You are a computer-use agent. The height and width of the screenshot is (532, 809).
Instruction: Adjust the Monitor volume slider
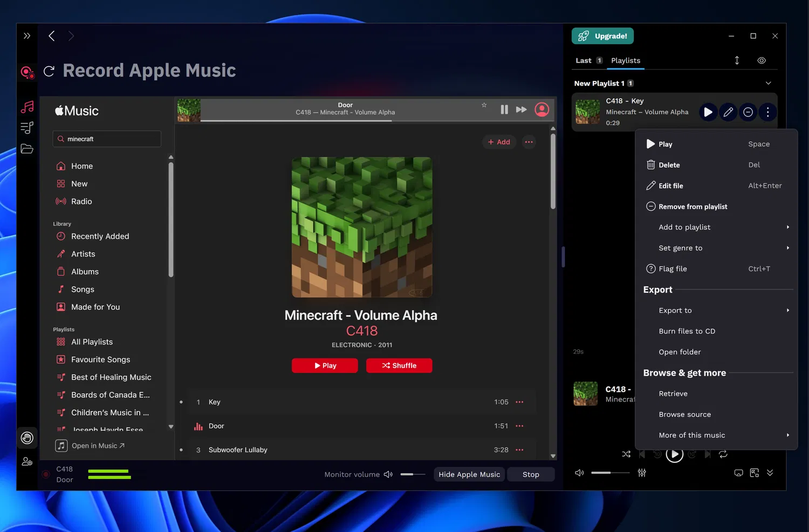(x=413, y=474)
